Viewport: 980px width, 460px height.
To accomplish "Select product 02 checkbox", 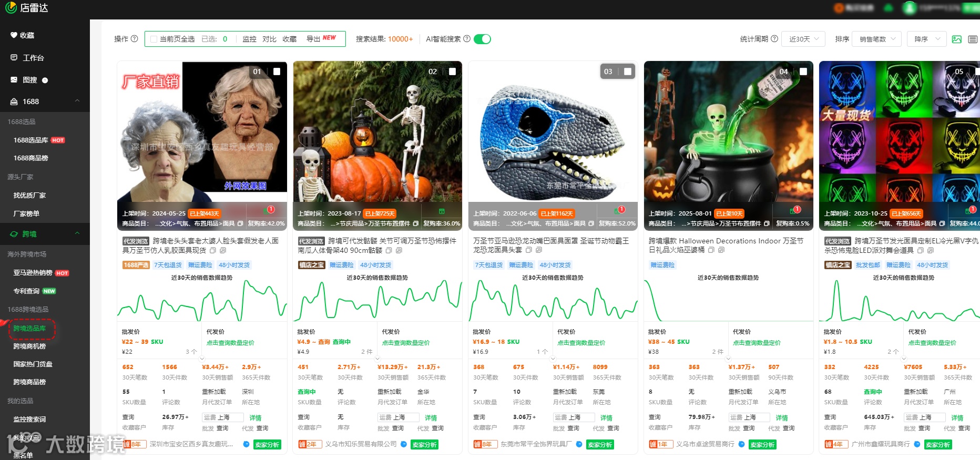I will [452, 71].
